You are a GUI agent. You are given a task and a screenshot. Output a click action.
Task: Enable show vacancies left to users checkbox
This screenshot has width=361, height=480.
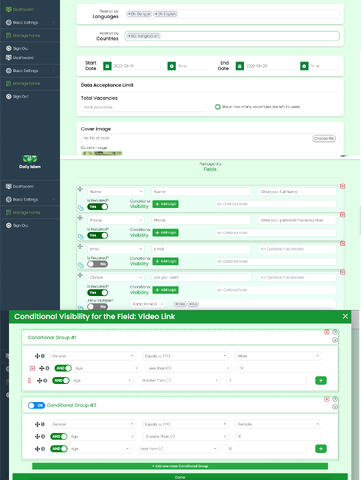218,107
